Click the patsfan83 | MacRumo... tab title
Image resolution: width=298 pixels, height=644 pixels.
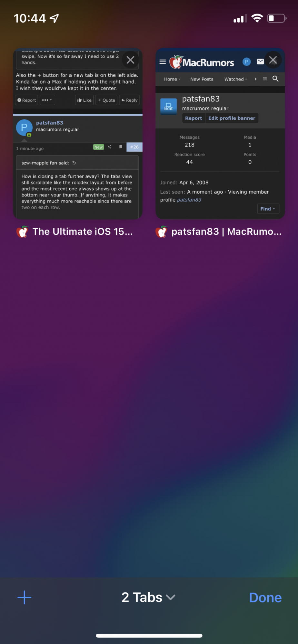point(226,232)
